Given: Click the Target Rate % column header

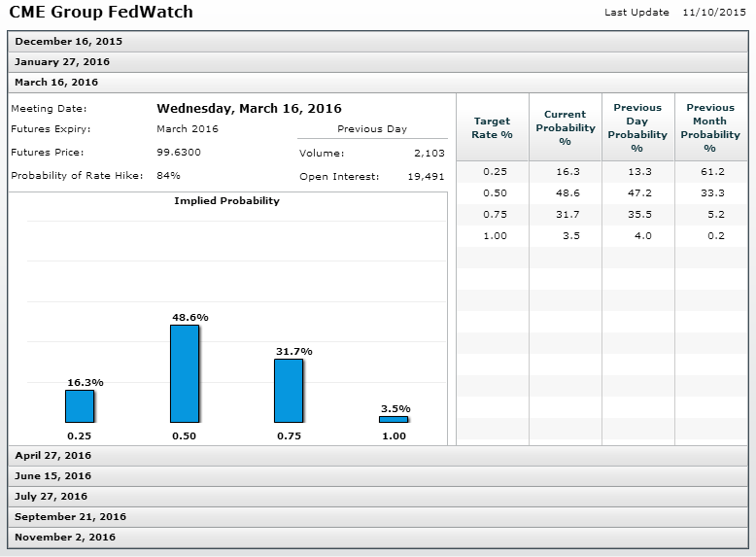Looking at the screenshot, I should click(493, 127).
